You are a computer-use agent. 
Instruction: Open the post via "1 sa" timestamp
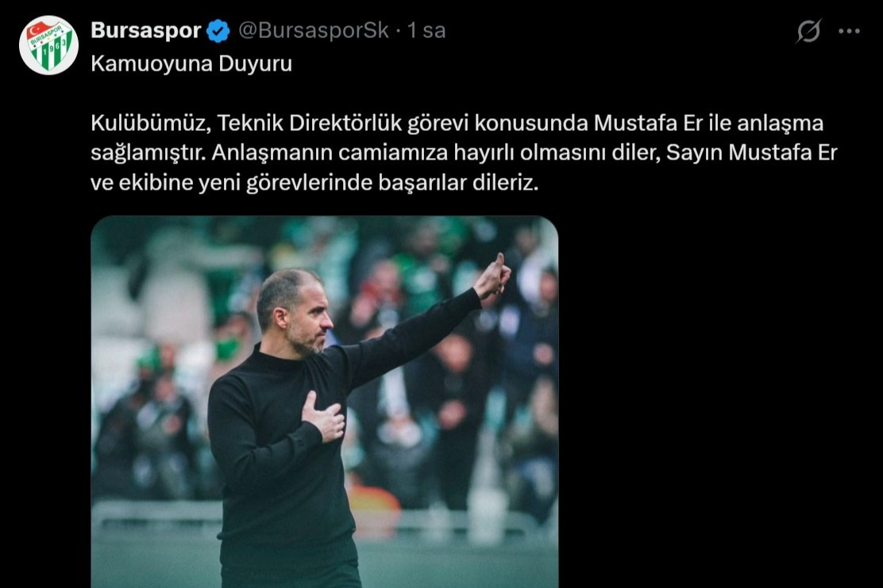(426, 30)
